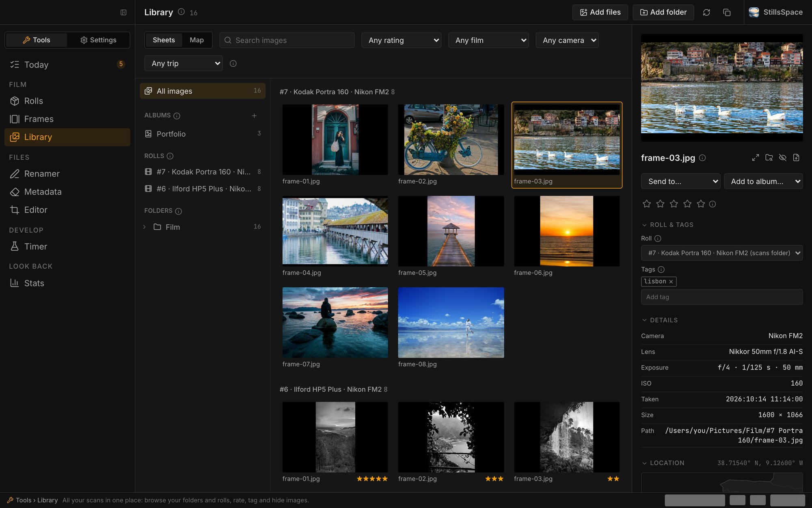Expand the Film folder tree
Viewport: 812px width, 508px height.
145,227
